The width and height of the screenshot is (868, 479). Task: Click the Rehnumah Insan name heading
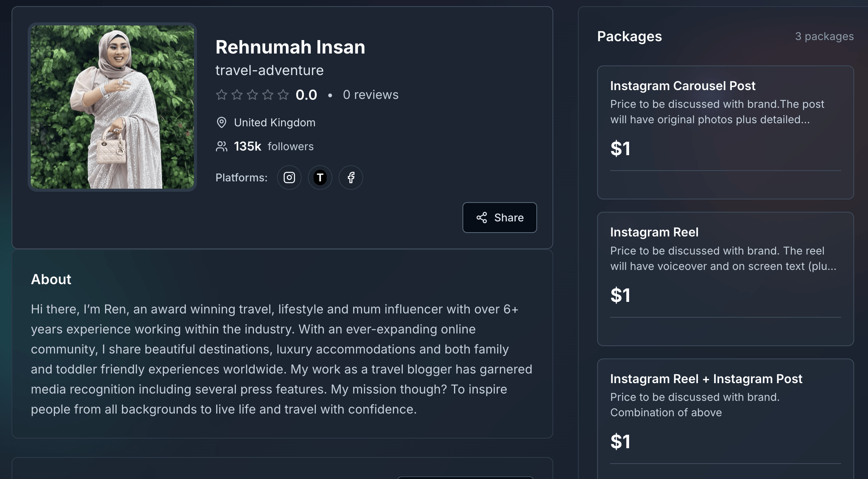tap(290, 47)
